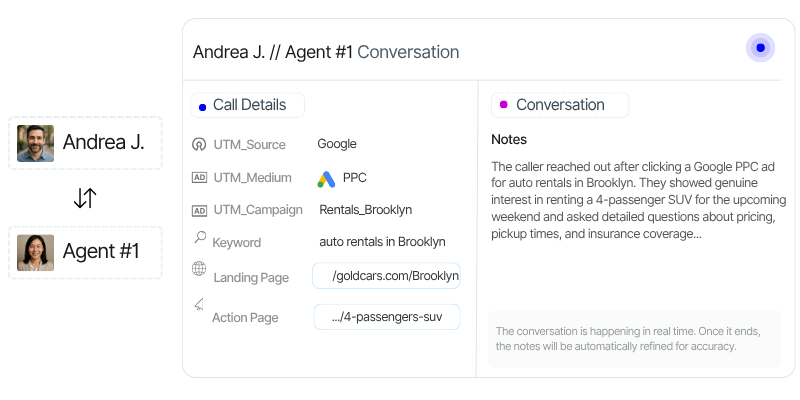Click the /goldcars.com/Brooklyn landing page field
The height and width of the screenshot is (400, 800).
pyautogui.click(x=386, y=276)
